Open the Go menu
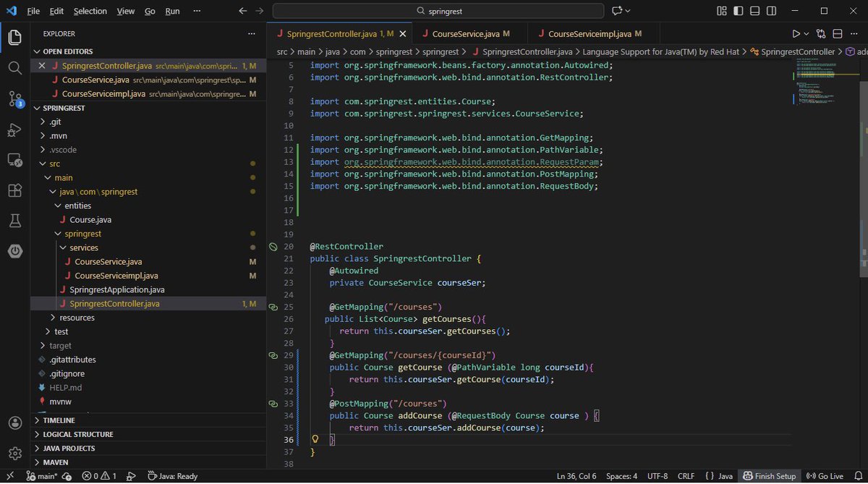868x484 pixels. click(x=150, y=11)
